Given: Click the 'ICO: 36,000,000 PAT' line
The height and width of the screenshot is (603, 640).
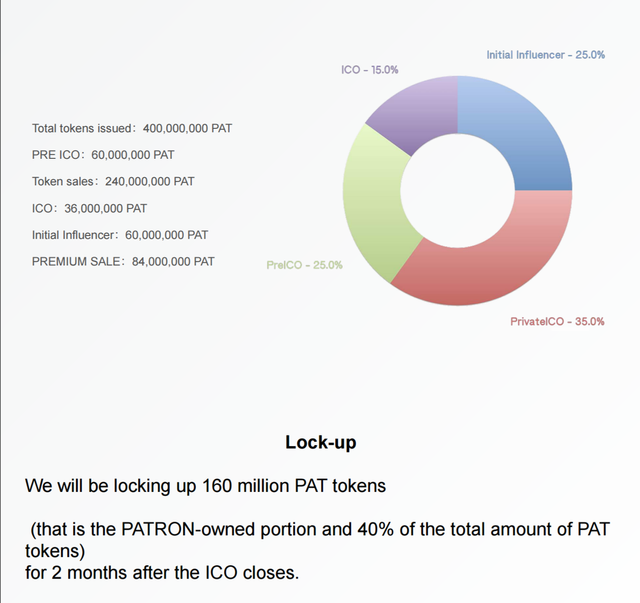Looking at the screenshot, I should click(89, 208).
